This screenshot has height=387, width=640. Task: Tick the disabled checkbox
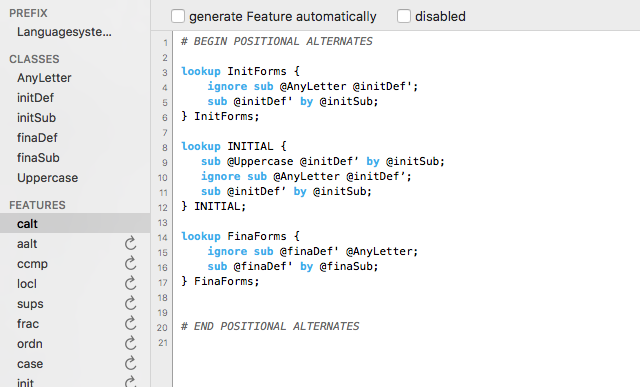(404, 16)
